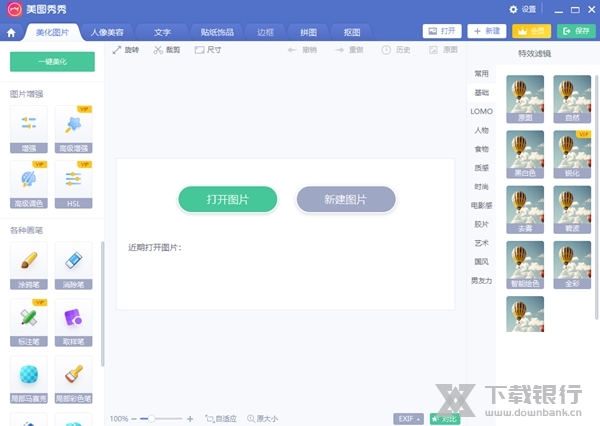This screenshot has height=426, width=600.
Task: Select the 涂鸦笔 doodle brush
Action: coord(29,266)
